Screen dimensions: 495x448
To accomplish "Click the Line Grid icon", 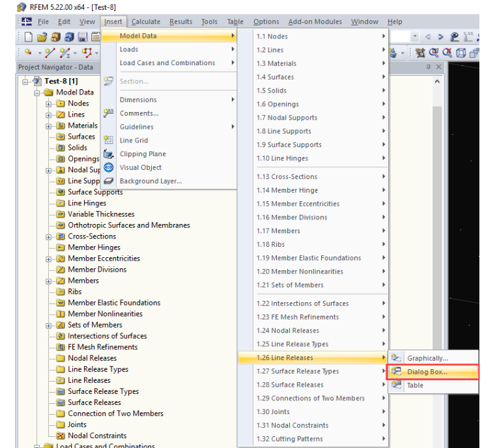I will [109, 140].
